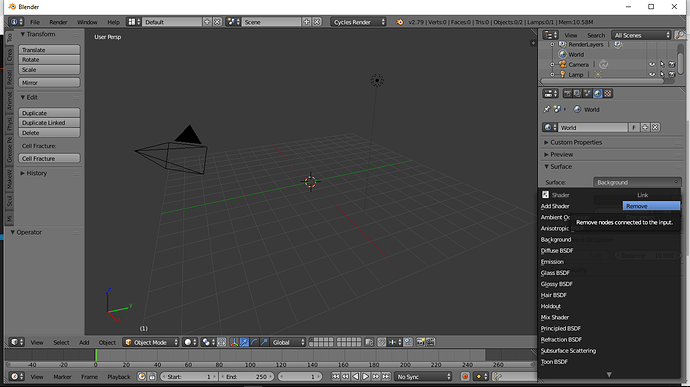
Task: Click the Cell Fracture button
Action: (49, 158)
